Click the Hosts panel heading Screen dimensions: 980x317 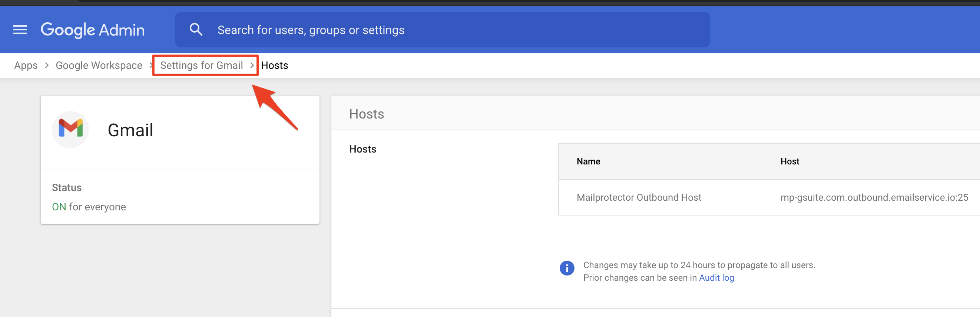366,114
